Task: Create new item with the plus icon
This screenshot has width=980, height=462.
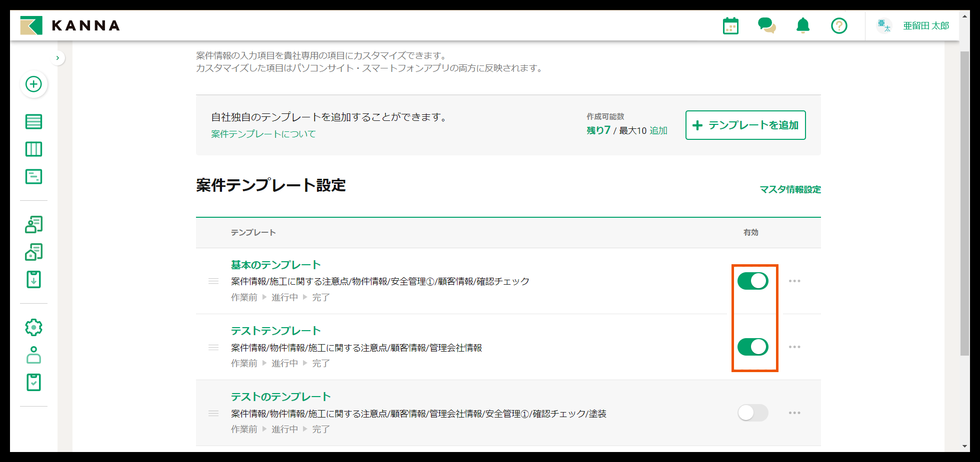Action: point(33,84)
